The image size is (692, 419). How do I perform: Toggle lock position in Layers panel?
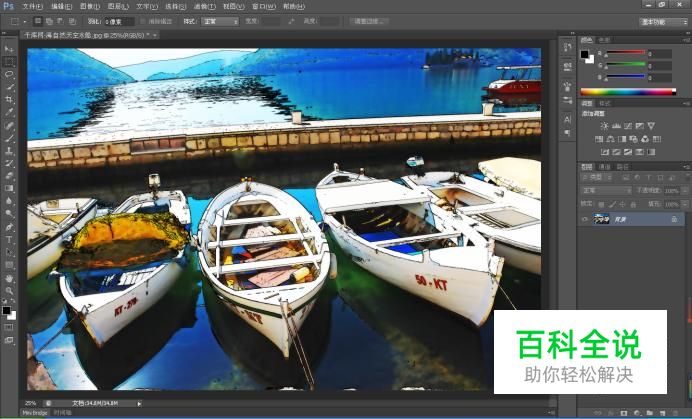[623, 204]
